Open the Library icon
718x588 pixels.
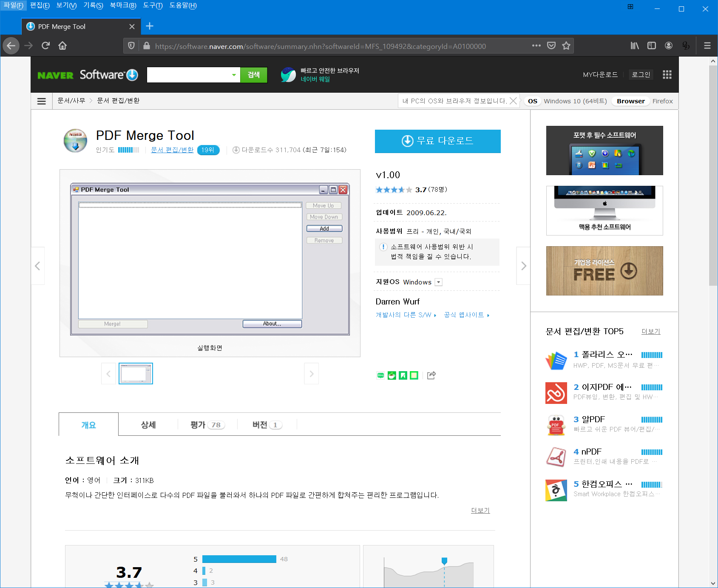point(635,45)
